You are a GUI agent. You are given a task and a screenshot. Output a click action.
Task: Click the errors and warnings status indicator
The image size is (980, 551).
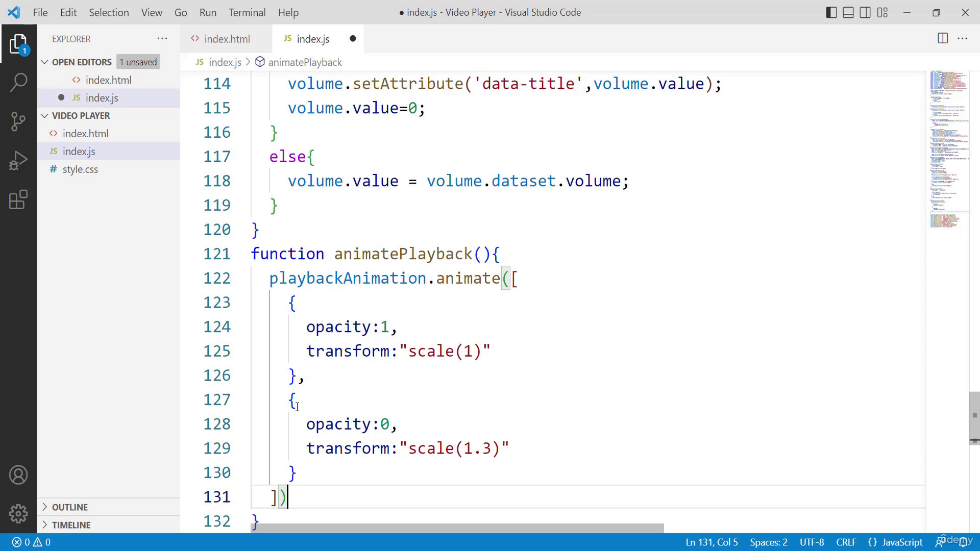[x=32, y=542]
